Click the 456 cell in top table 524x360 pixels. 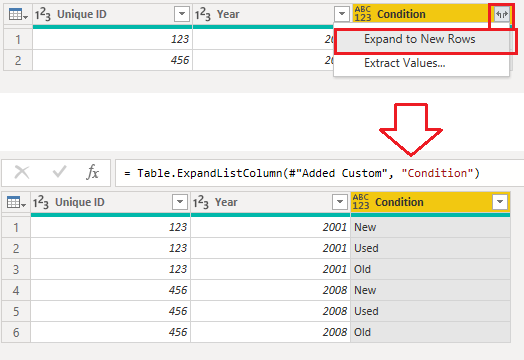click(x=112, y=61)
